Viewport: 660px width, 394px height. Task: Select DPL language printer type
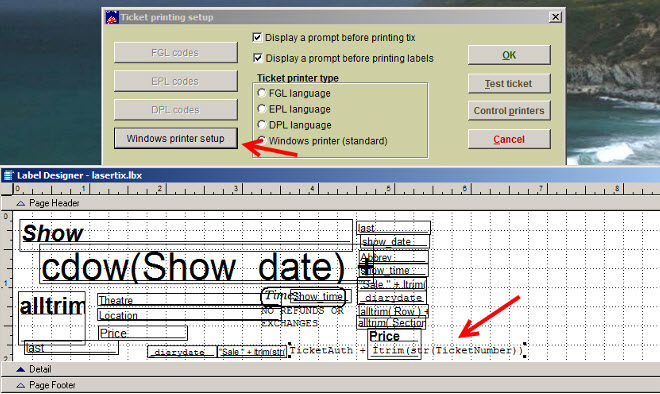click(262, 125)
